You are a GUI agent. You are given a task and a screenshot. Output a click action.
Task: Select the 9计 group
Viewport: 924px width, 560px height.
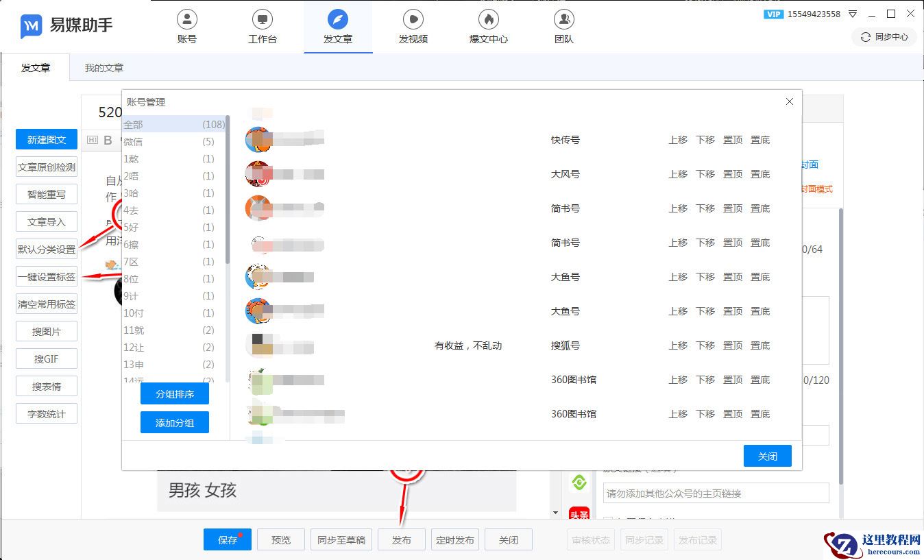(x=174, y=296)
